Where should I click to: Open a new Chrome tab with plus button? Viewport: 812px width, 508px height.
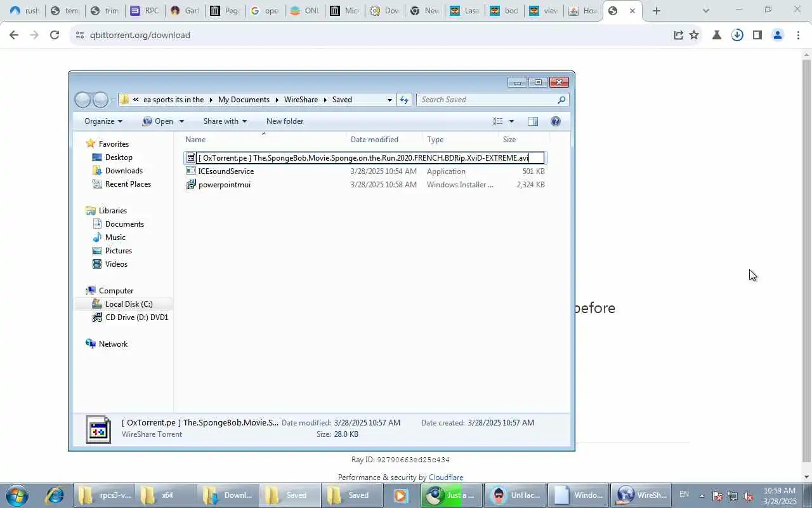coord(657,11)
